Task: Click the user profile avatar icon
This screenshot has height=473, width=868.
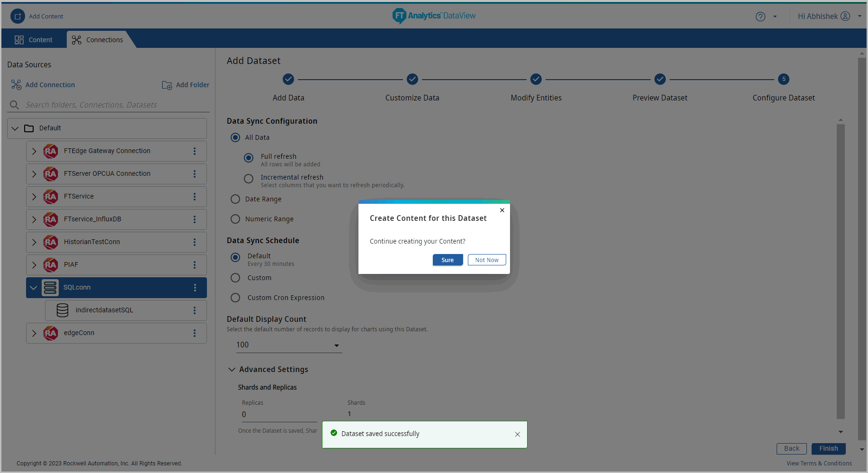Action: pos(845,16)
